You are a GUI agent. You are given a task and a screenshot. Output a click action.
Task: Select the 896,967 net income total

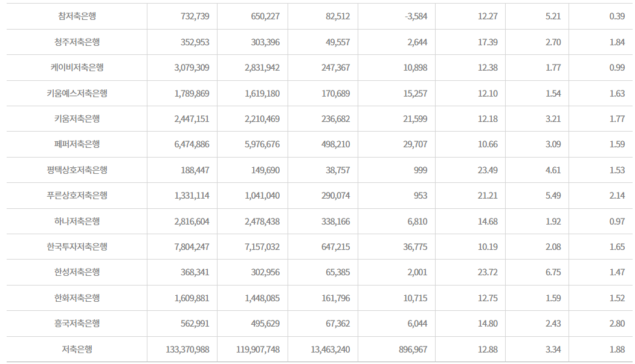(413, 350)
